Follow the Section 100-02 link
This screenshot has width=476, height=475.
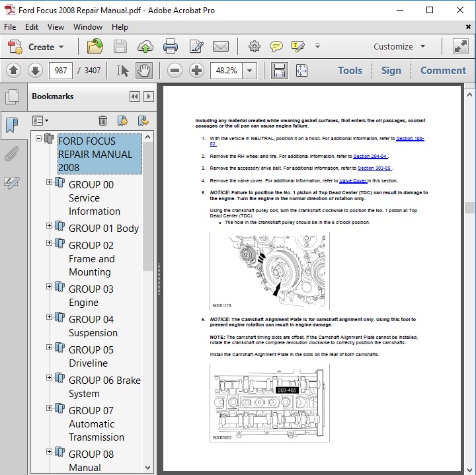410,139
